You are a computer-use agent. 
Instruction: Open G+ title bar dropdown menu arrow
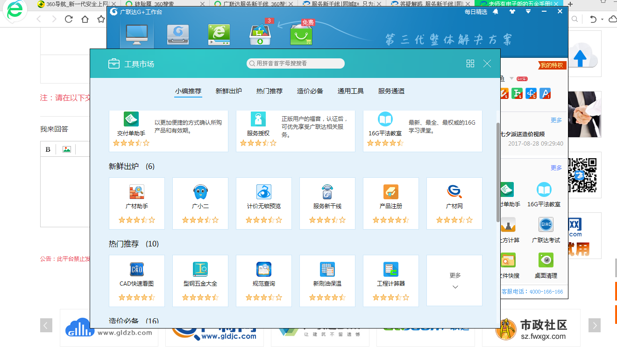point(528,12)
